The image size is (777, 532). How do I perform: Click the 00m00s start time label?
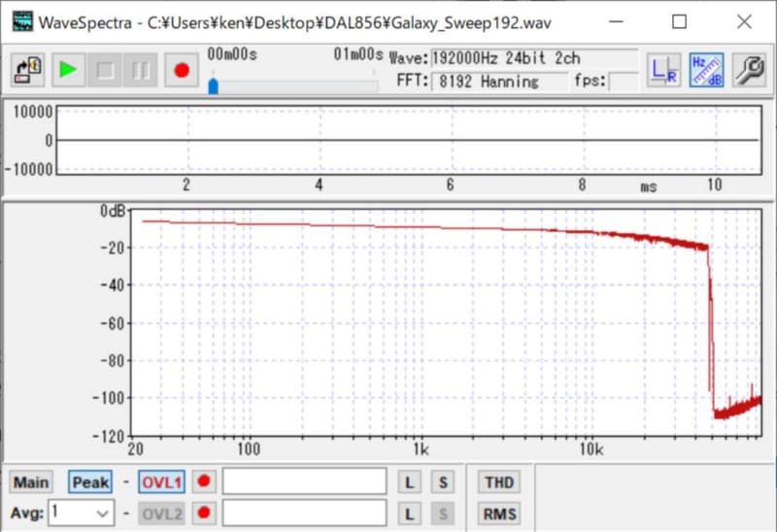[232, 54]
